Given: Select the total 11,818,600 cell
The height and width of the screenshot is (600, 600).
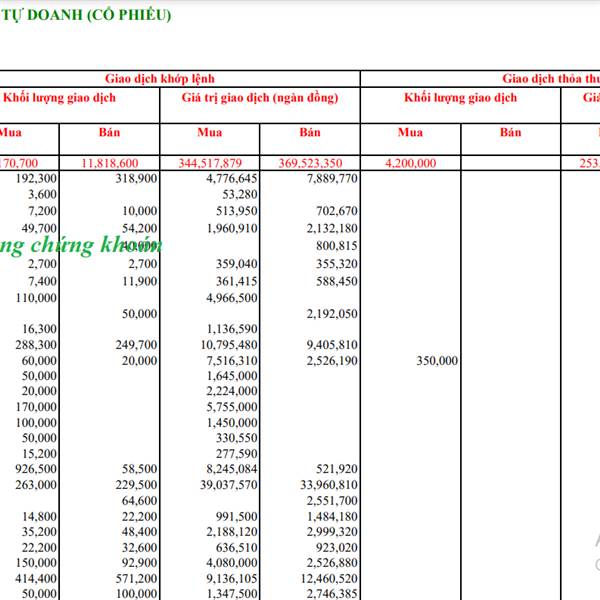Looking at the screenshot, I should click(109, 163).
